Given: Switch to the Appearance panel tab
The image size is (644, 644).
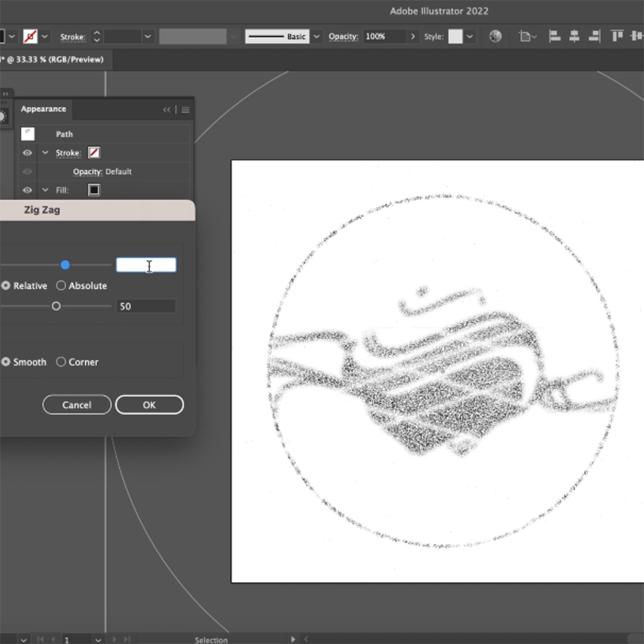Looking at the screenshot, I should [43, 109].
